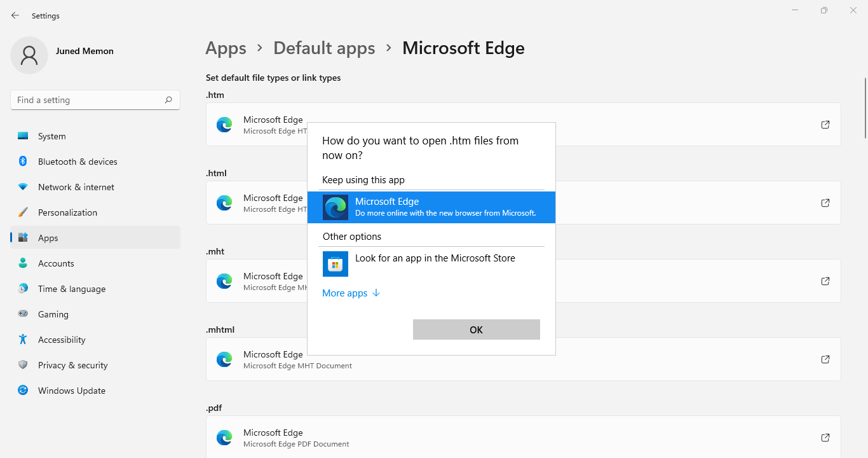This screenshot has height=458, width=868.
Task: Click the back arrow in Settings title bar
Action: click(15, 15)
